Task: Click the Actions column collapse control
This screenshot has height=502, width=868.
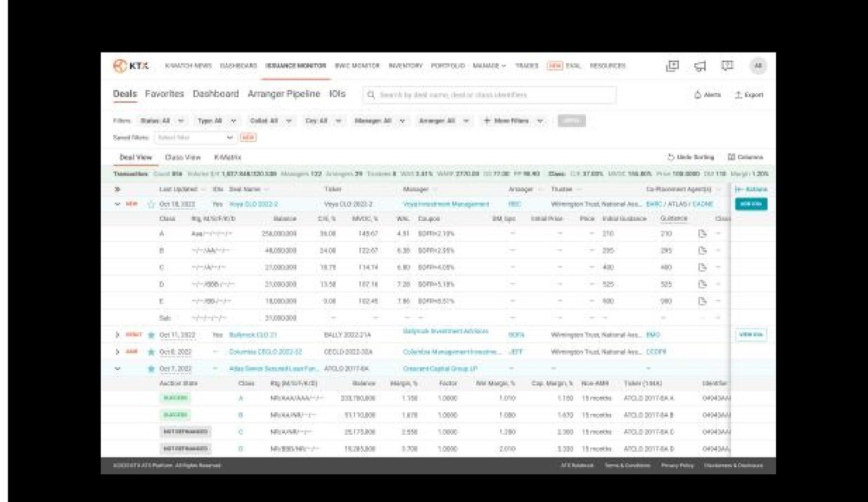Action: pyautogui.click(x=751, y=189)
